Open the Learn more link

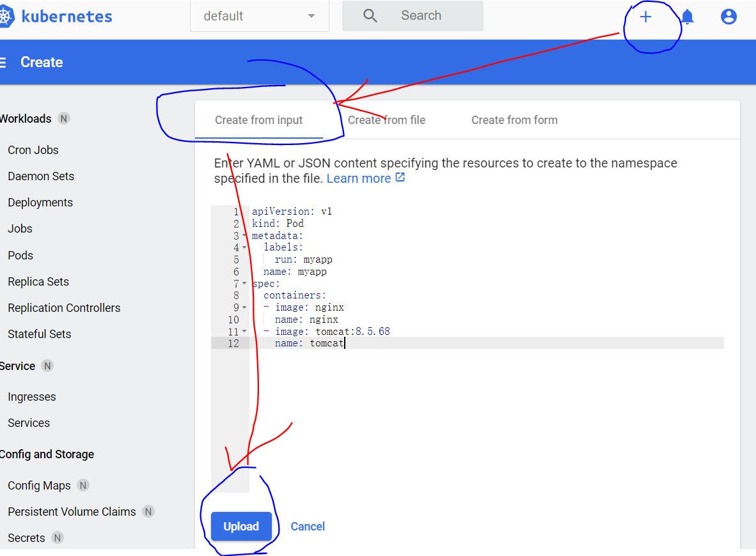click(359, 178)
